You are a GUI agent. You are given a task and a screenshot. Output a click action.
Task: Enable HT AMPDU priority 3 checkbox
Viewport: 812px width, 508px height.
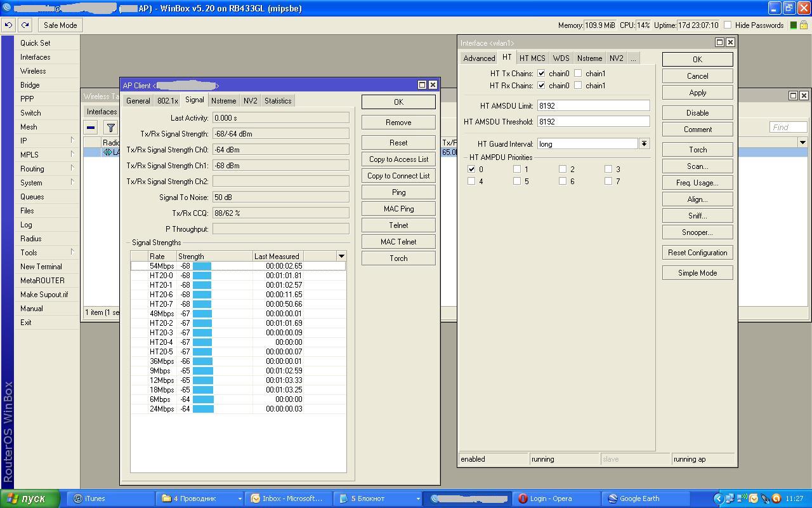click(608, 169)
